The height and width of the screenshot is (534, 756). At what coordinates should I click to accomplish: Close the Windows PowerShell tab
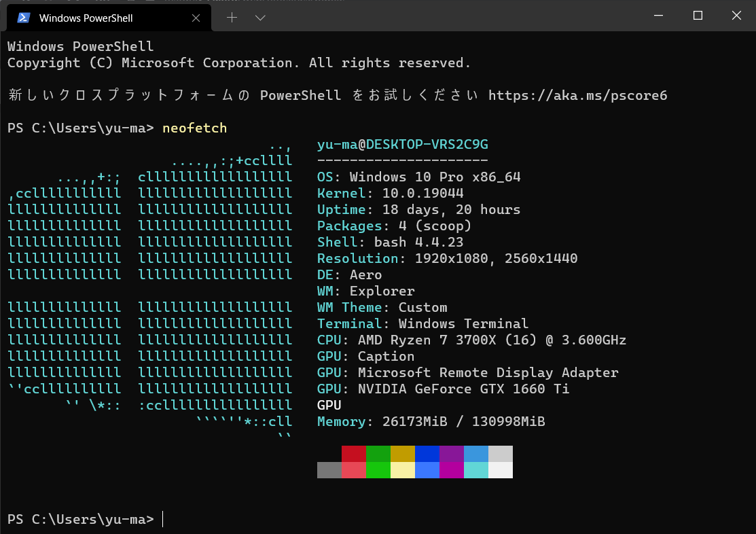point(196,18)
